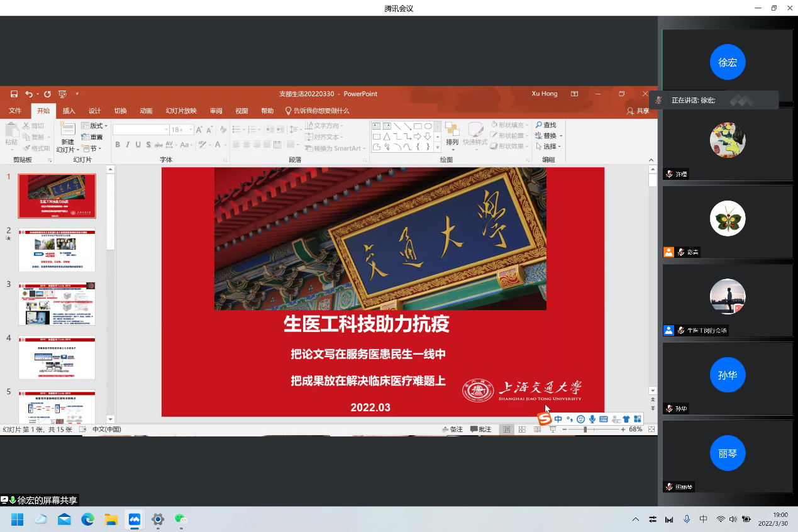Start slideshow from beginning via quick access icon
This screenshot has width=798, height=532.
pyautogui.click(x=63, y=94)
